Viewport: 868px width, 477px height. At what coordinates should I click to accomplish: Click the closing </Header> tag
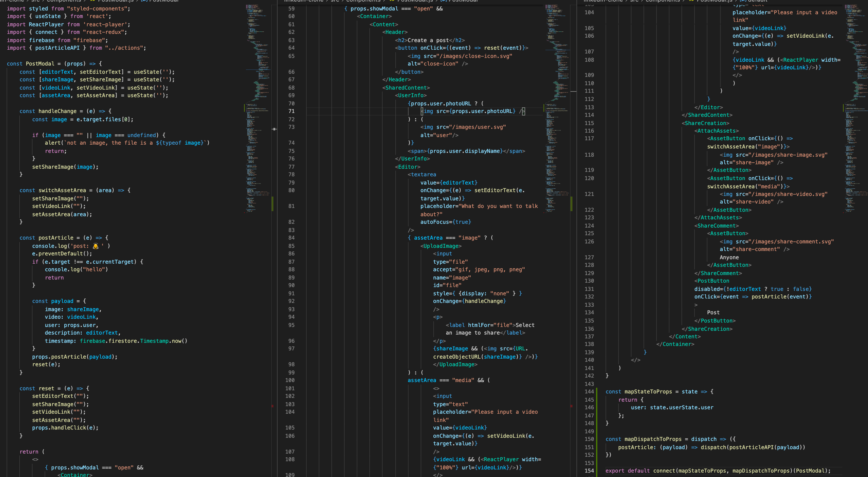[x=397, y=79]
